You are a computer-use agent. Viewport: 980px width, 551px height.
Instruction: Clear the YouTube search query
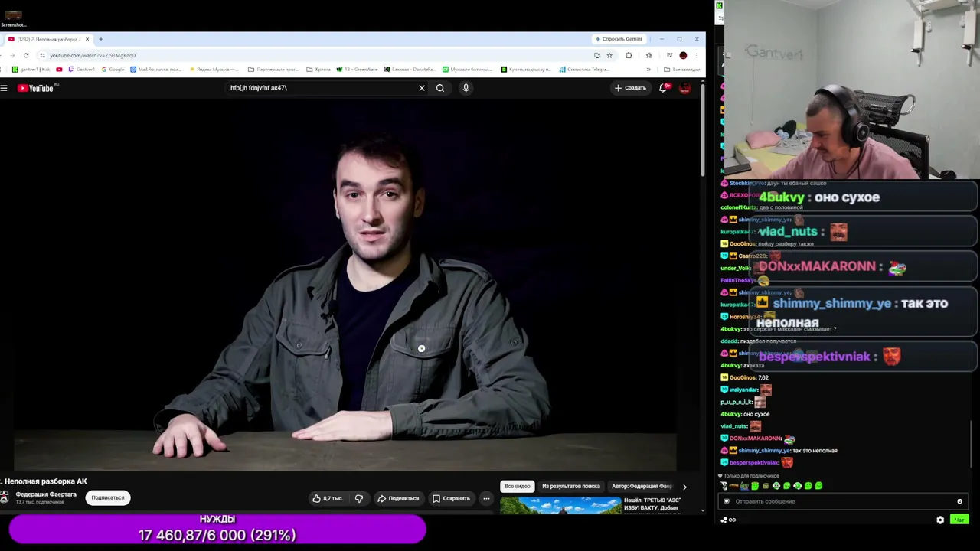pos(422,88)
